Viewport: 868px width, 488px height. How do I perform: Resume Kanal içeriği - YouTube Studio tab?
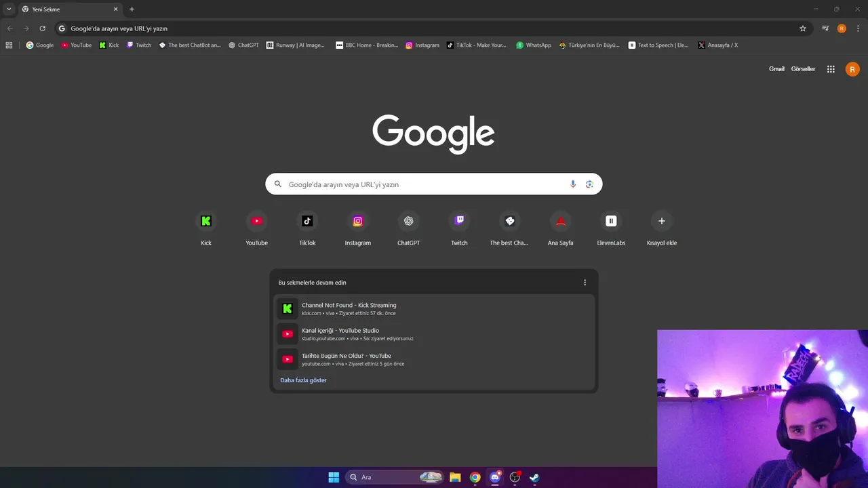[434, 334]
